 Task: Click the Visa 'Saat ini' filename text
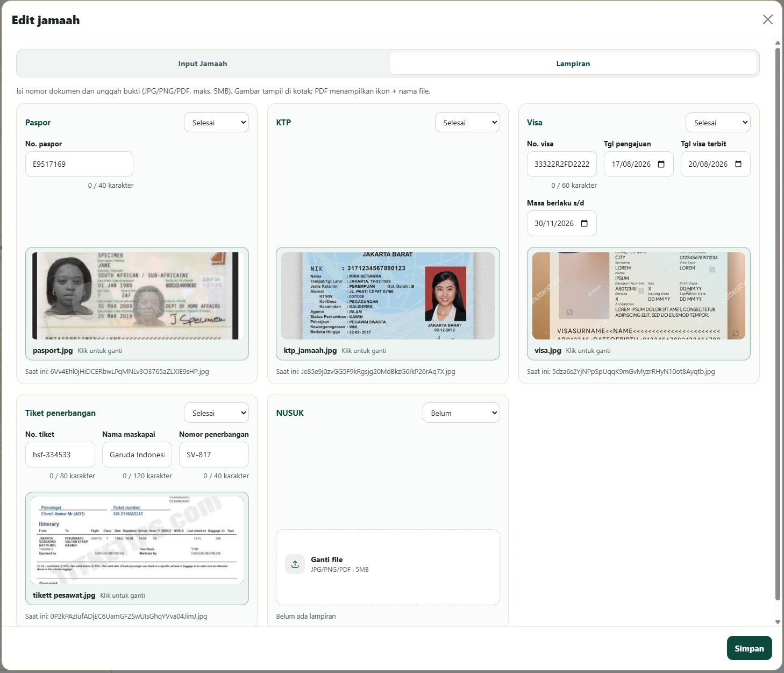coord(621,372)
